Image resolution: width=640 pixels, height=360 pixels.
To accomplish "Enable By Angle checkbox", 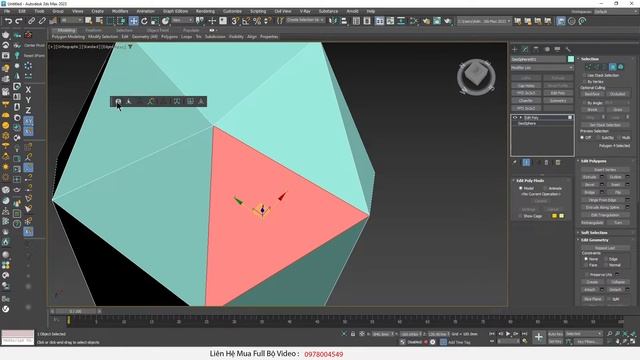I will [584, 103].
